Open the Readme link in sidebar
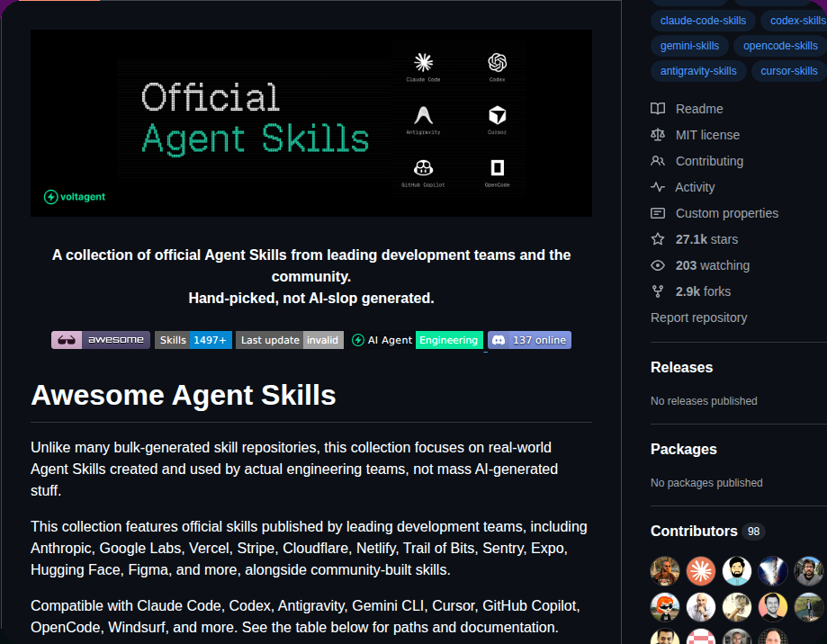Screen dimensions: 827x644 [x=699, y=109]
